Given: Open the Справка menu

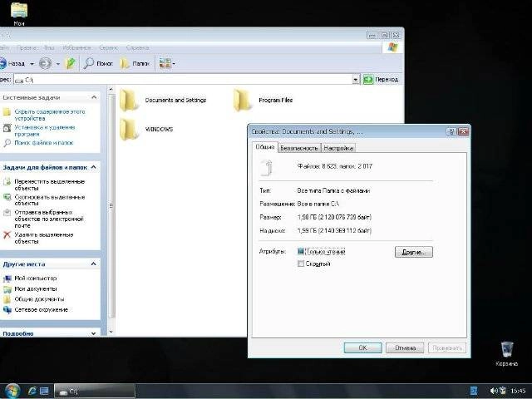Looking at the screenshot, I should [137, 48].
